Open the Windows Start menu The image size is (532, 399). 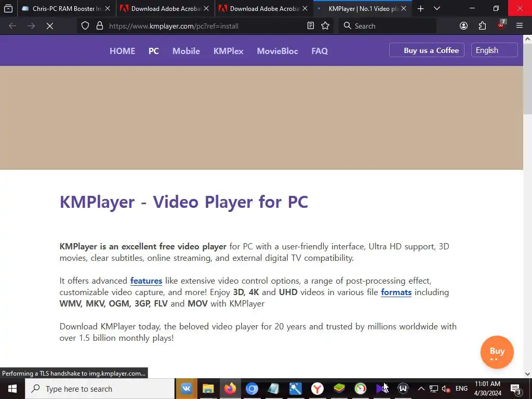12,389
